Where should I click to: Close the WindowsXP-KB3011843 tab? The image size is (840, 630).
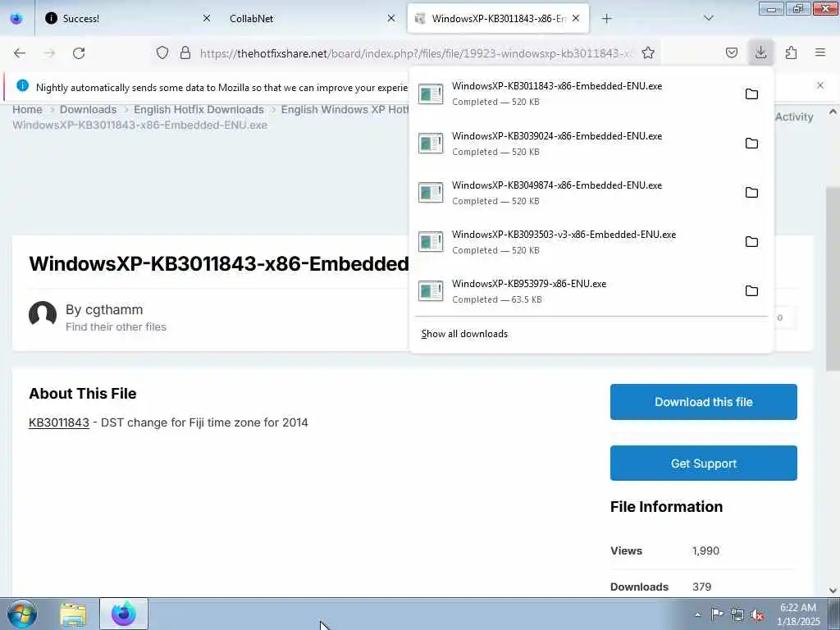pos(576,18)
